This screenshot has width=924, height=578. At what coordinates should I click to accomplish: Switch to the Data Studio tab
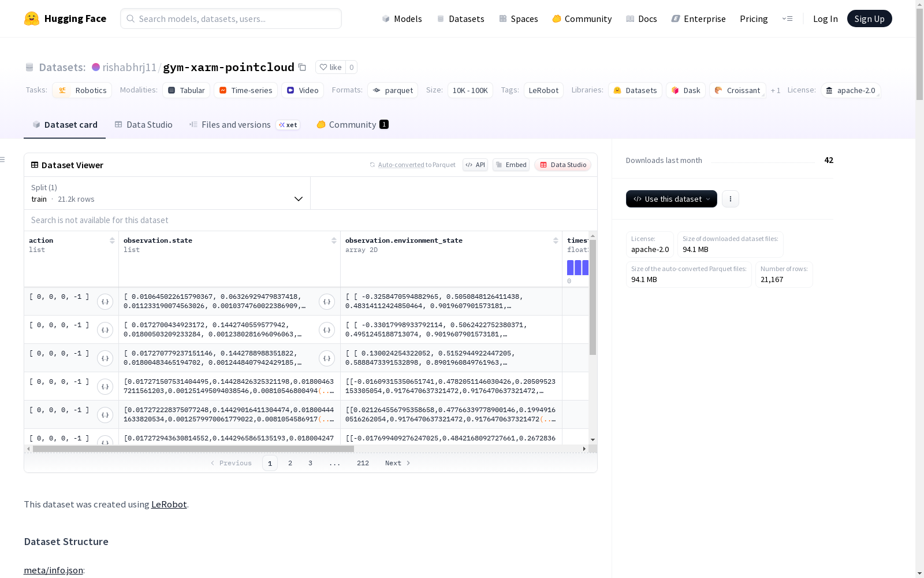pos(143,125)
